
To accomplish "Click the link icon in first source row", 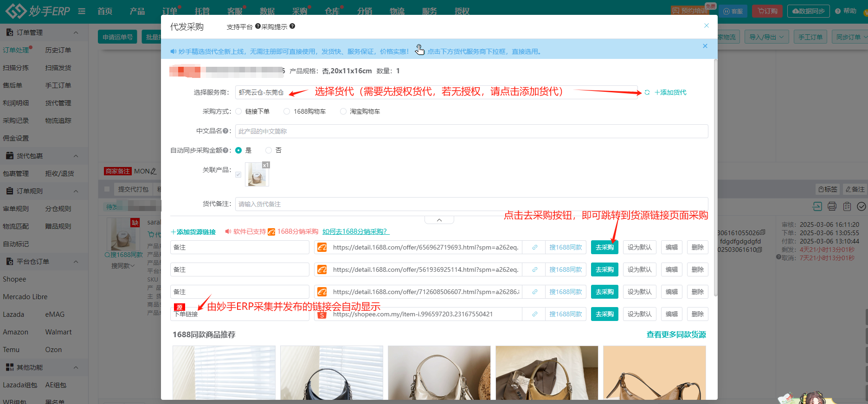I will tap(535, 248).
